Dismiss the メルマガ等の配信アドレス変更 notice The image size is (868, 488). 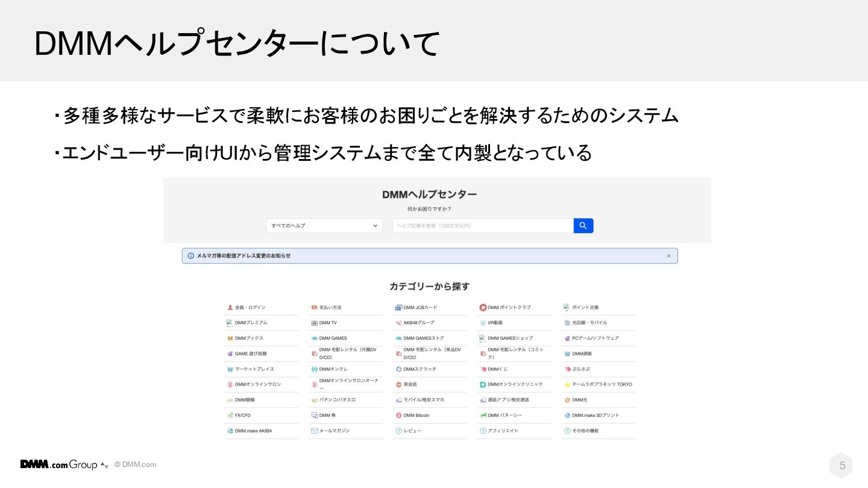click(x=668, y=256)
